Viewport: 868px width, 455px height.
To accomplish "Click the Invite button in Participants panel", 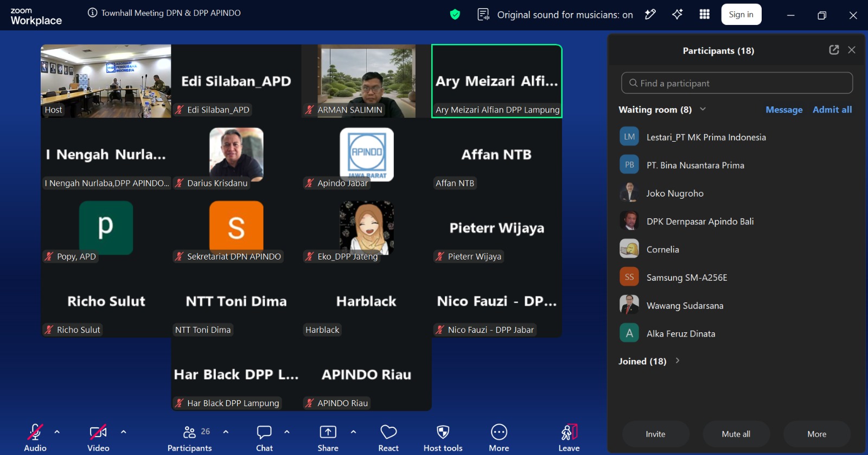I will coord(655,434).
